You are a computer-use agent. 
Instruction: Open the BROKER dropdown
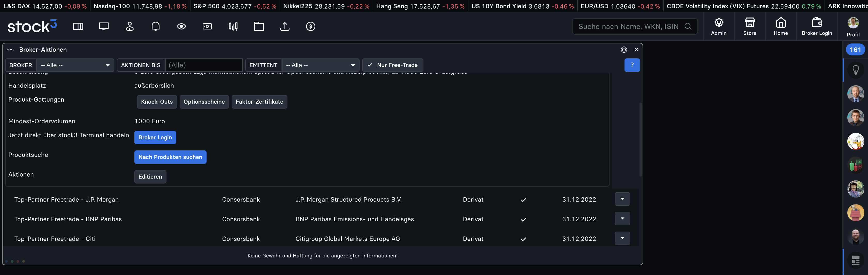click(75, 65)
